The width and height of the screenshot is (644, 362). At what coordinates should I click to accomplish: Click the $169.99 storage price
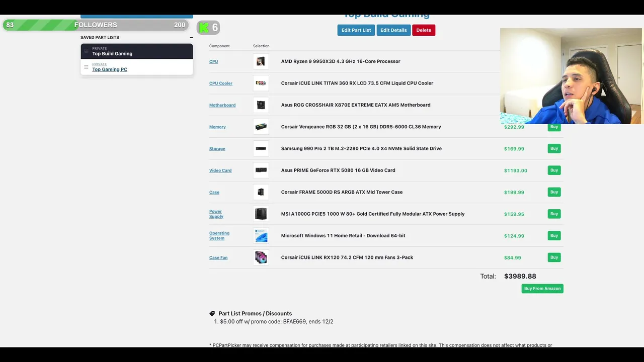[514, 149]
